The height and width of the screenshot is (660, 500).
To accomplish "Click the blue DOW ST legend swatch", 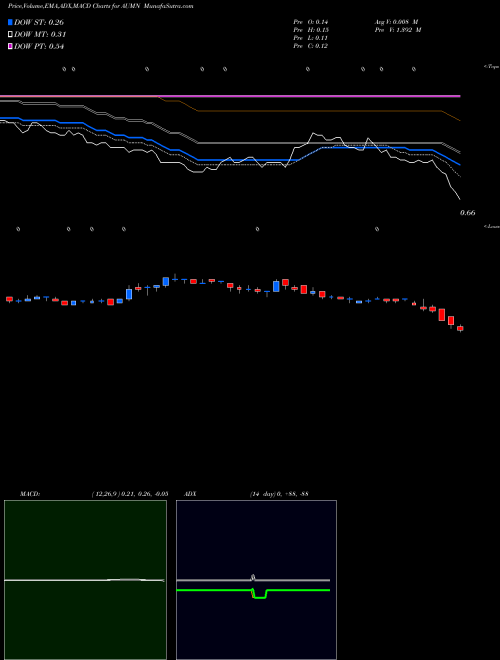I will tap(10, 22).
